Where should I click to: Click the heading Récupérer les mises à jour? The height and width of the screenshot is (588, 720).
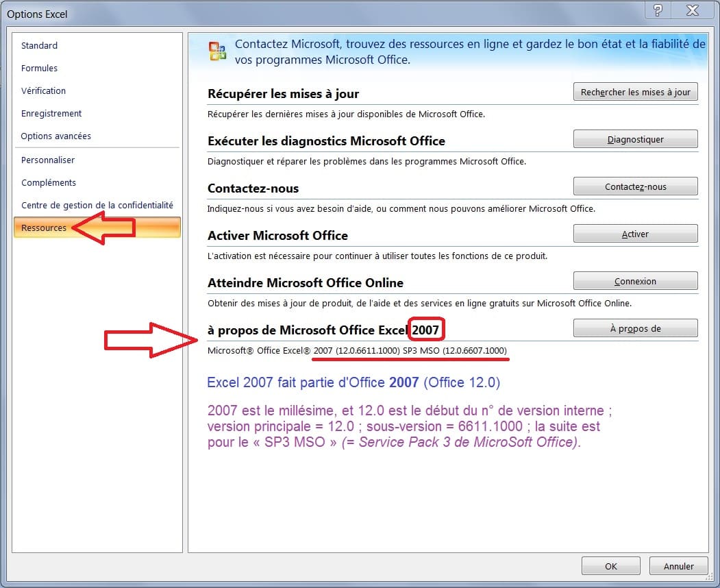coord(284,94)
